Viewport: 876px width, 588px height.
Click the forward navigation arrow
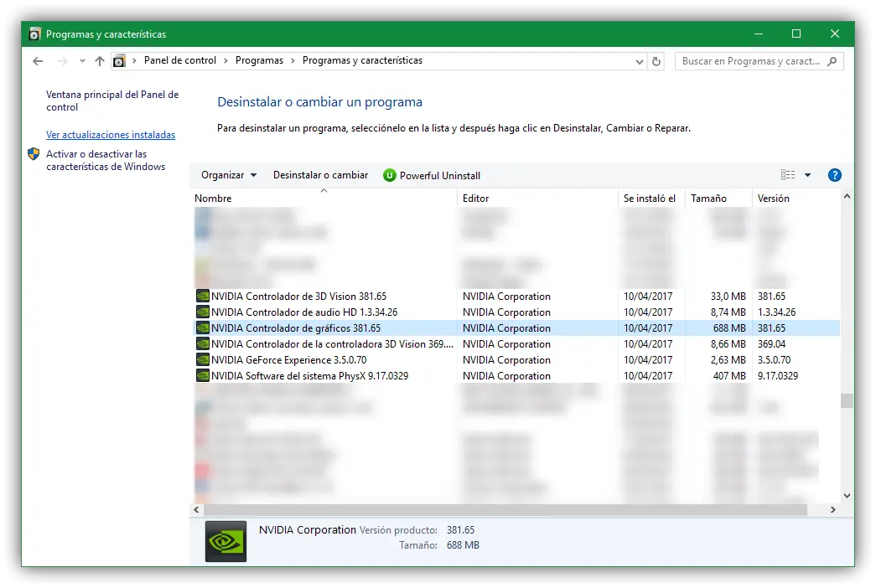[63, 61]
